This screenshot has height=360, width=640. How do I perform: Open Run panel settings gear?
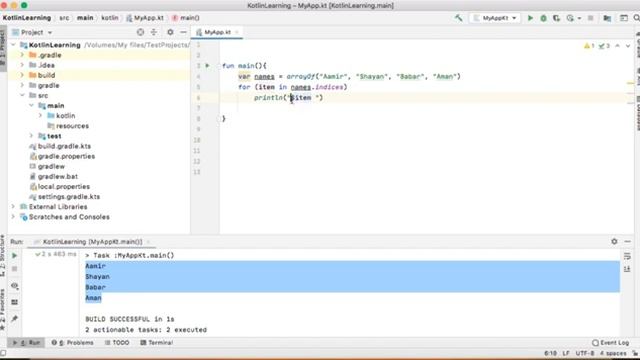[x=614, y=242]
